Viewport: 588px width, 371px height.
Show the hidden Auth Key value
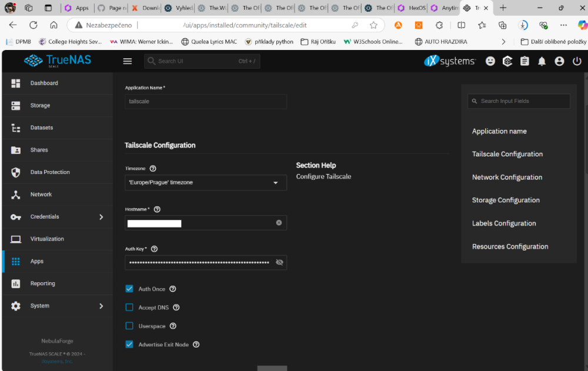pos(279,262)
